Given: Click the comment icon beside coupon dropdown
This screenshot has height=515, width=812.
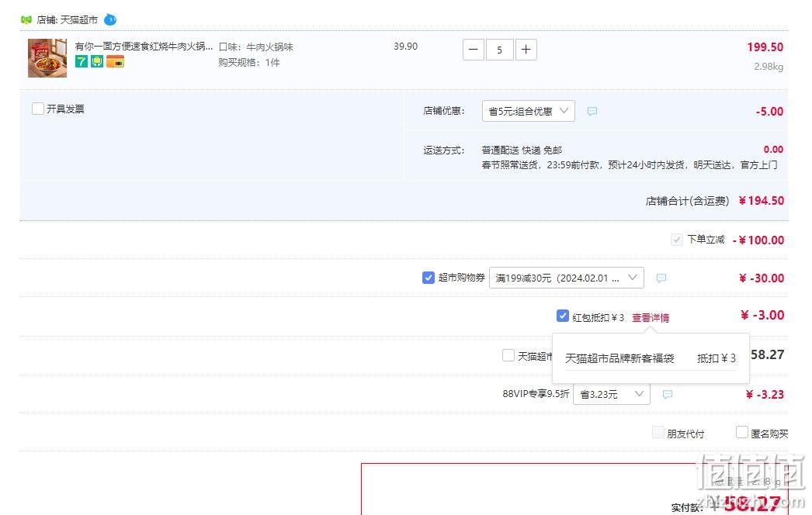Looking at the screenshot, I should click(x=661, y=278).
